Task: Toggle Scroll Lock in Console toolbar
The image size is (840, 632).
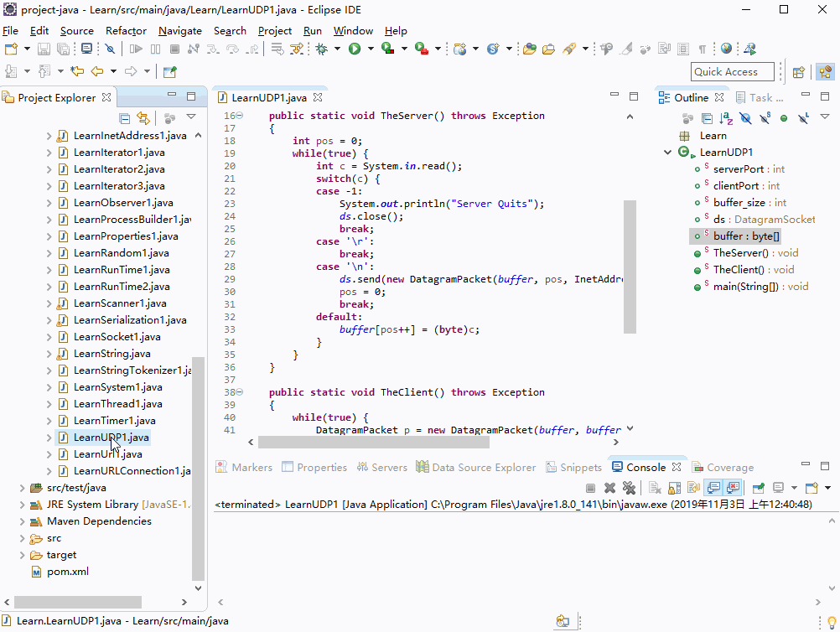Action: click(x=675, y=488)
